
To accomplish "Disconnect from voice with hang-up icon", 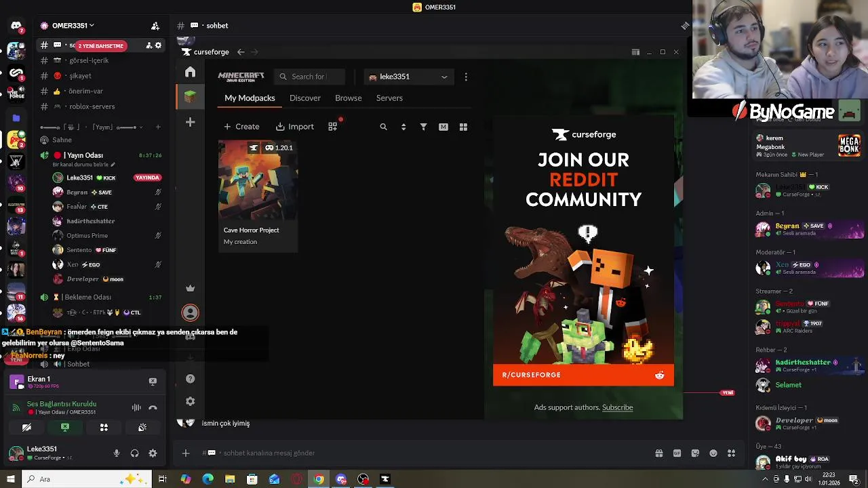I will point(153,407).
